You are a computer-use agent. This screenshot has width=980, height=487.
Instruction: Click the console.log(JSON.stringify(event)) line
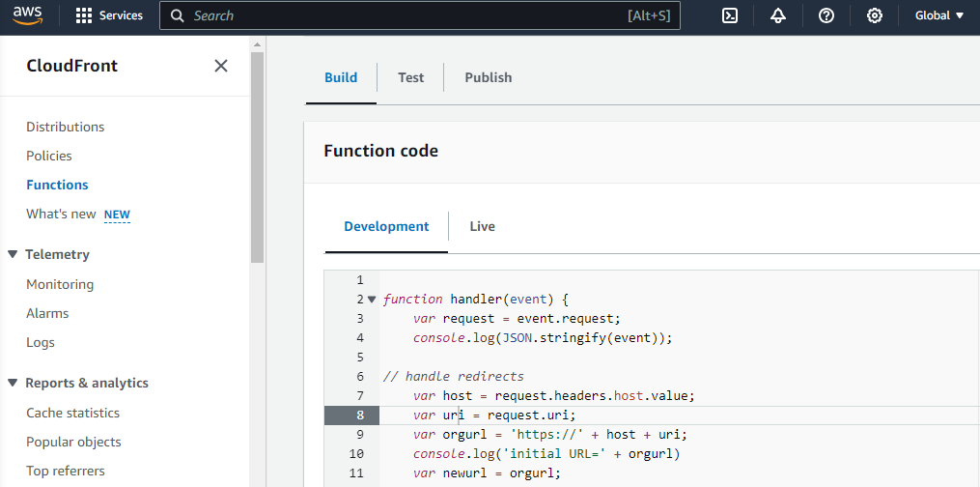pos(543,338)
